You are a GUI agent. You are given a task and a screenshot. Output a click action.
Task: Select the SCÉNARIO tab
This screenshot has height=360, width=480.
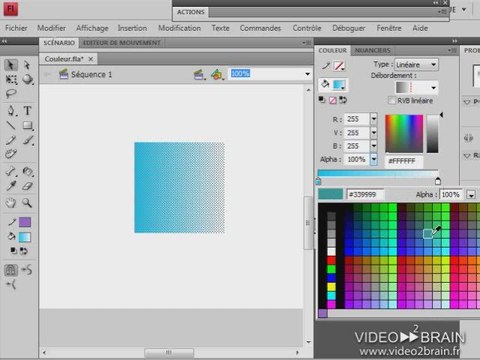(59, 43)
